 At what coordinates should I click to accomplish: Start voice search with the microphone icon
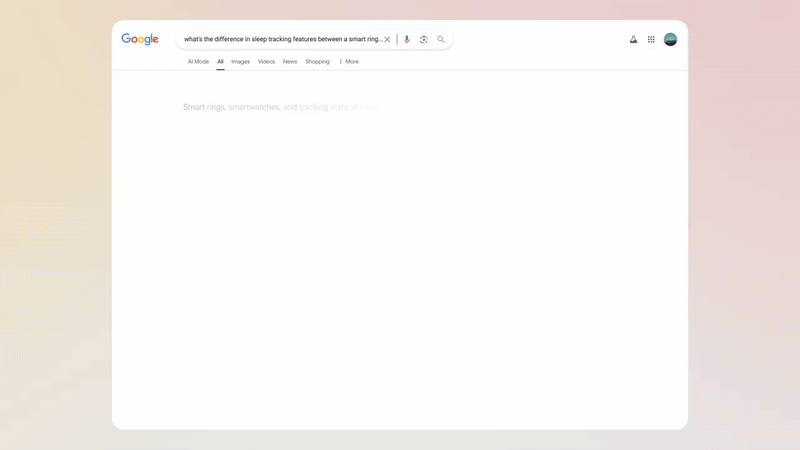[407, 40]
